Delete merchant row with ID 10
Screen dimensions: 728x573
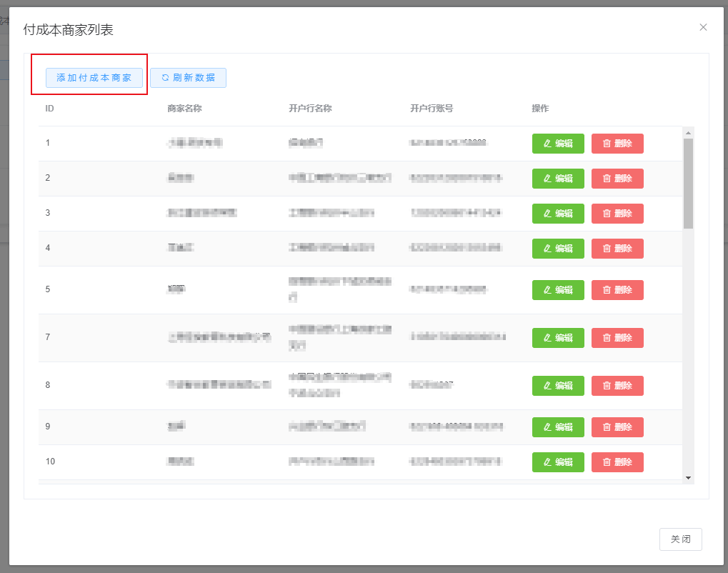pyautogui.click(x=617, y=462)
